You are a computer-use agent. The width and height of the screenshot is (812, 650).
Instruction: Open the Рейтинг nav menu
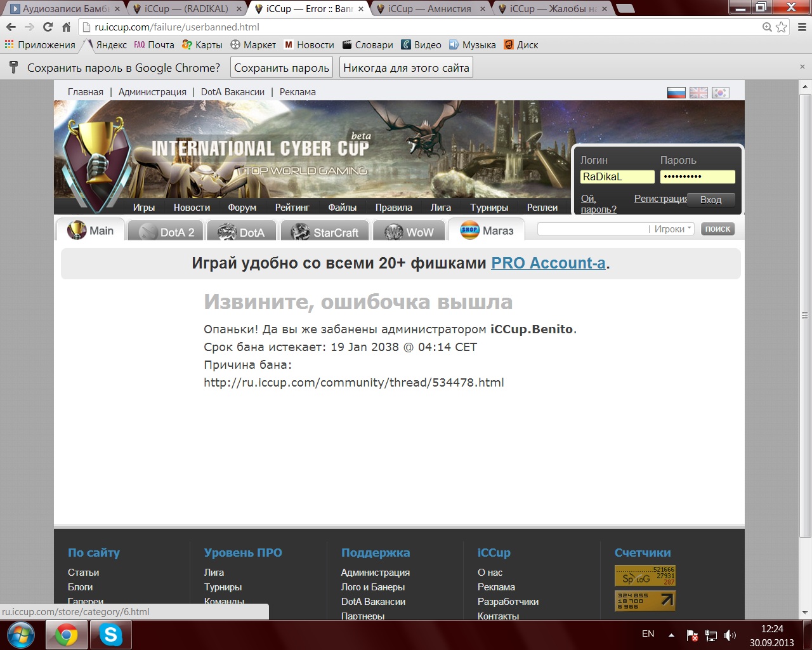tap(292, 208)
